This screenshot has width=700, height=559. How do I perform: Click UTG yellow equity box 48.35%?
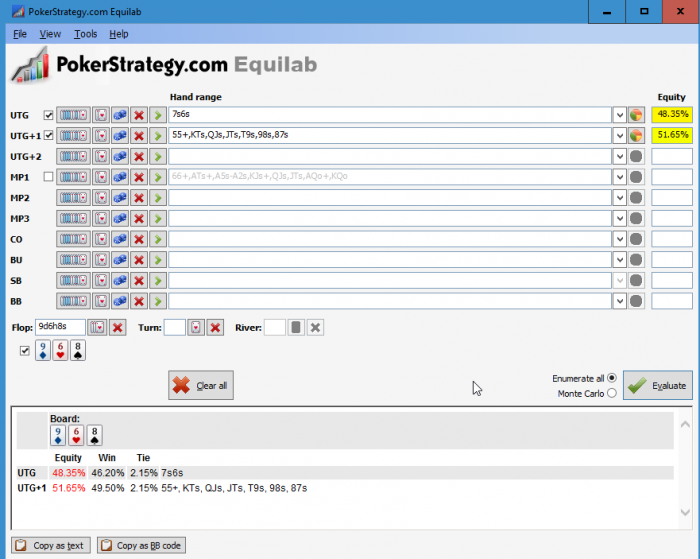672,115
